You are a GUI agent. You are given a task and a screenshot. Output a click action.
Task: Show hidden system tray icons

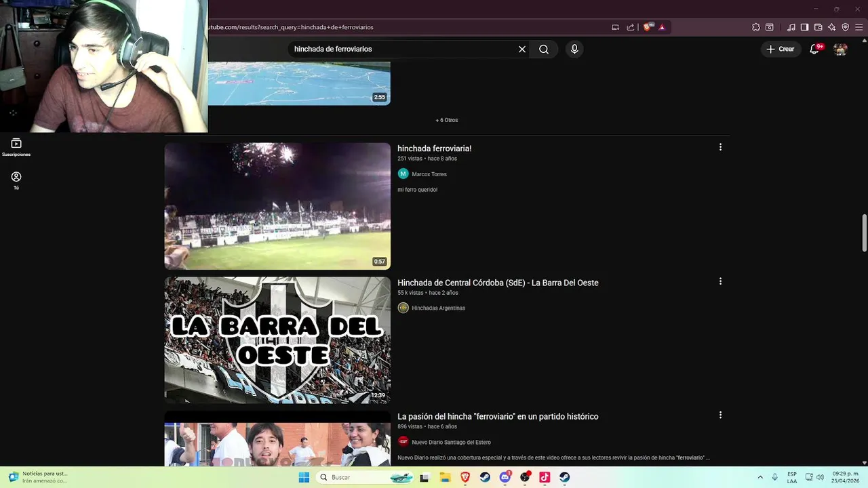(x=760, y=477)
